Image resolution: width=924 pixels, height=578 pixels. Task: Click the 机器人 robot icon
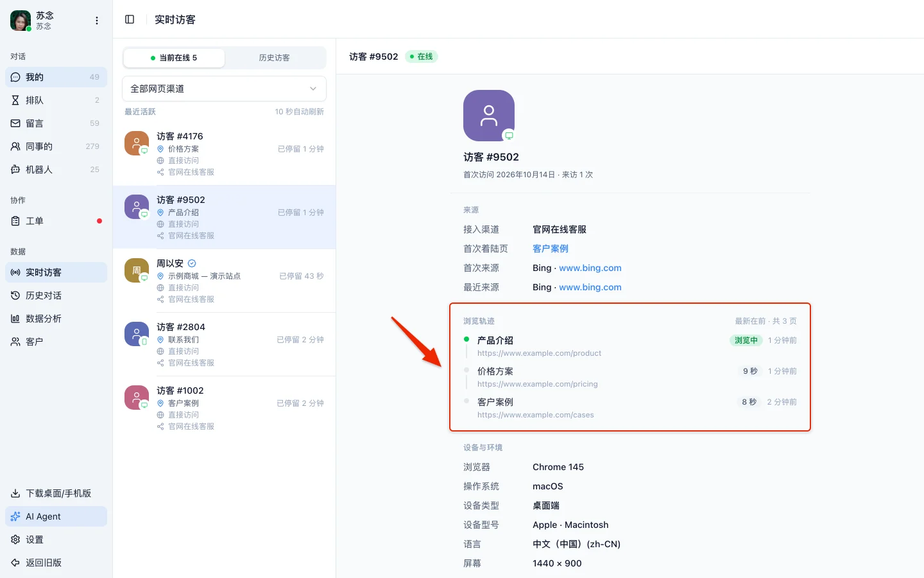point(15,170)
